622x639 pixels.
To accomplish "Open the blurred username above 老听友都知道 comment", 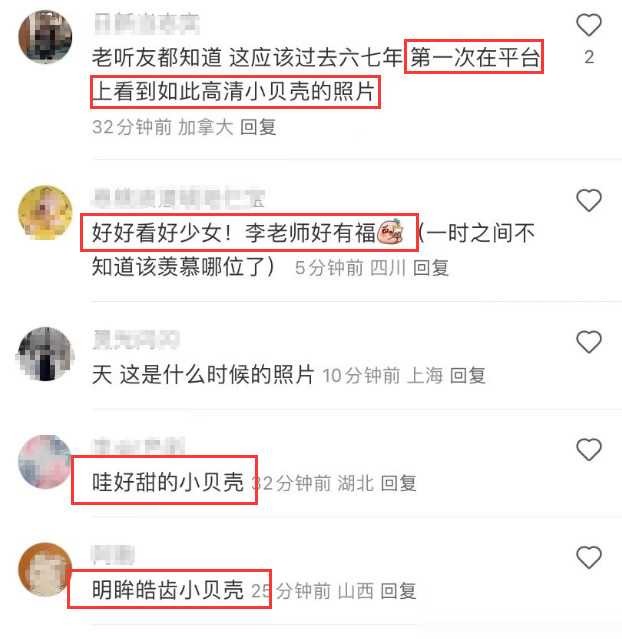I will (147, 23).
